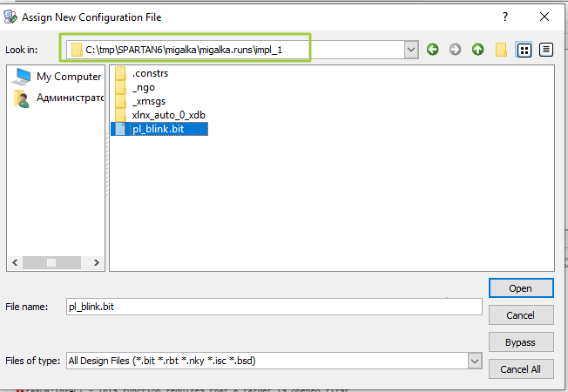The image size is (568, 392).
Task: Switch to list view mode
Action: (524, 50)
